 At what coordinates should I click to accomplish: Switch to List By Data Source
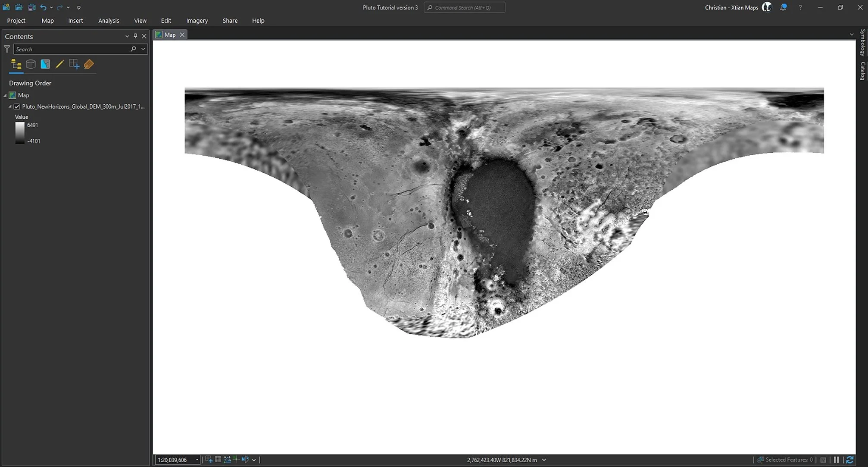click(x=31, y=64)
